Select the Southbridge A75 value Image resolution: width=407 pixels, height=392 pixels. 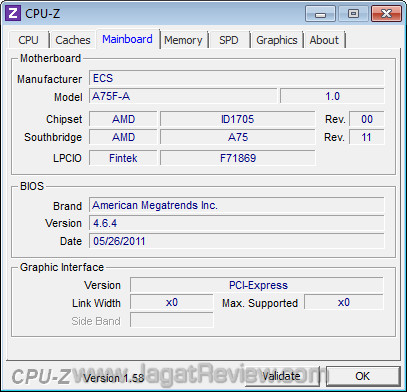tap(237, 137)
